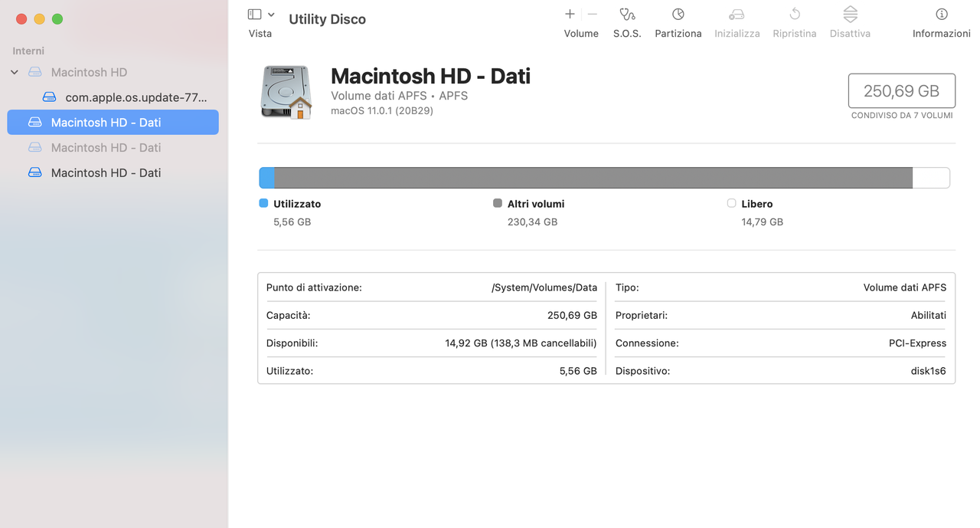Click the Macintosh HD - Dati heading
Viewport: 980px width, 528px height.
(430, 76)
